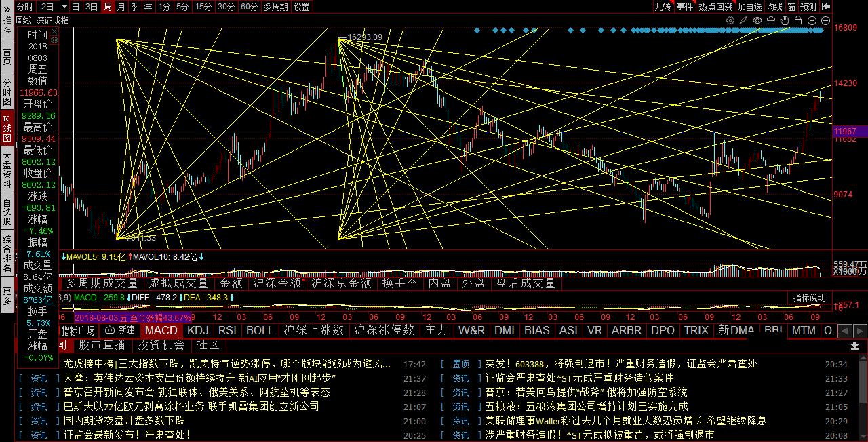Open the 推荐 sidebar item

click(7, 26)
